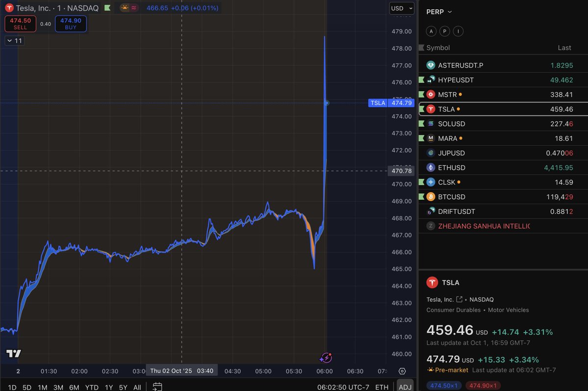Select the DRIFTUSDT watchlist row

click(x=503, y=211)
